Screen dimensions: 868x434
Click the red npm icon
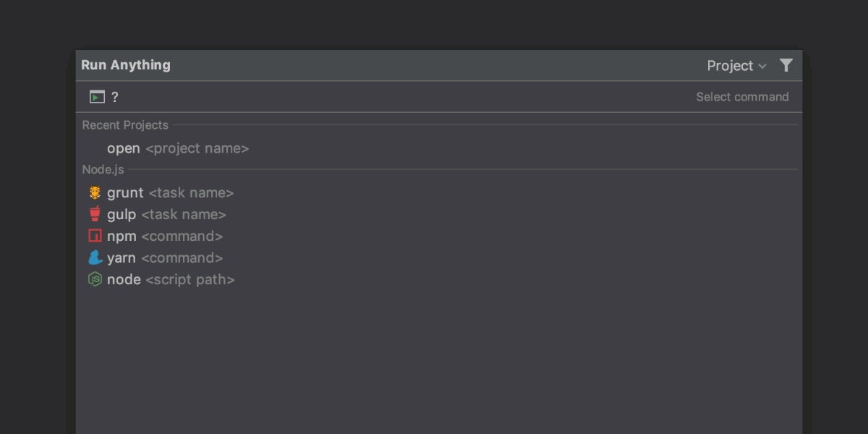pos(95,236)
